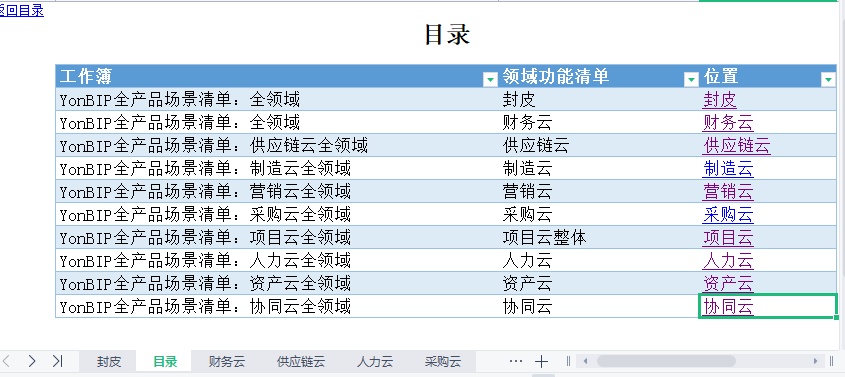845x377 pixels.
Task: Go to previous sheet tab arrow
Action: [7, 361]
